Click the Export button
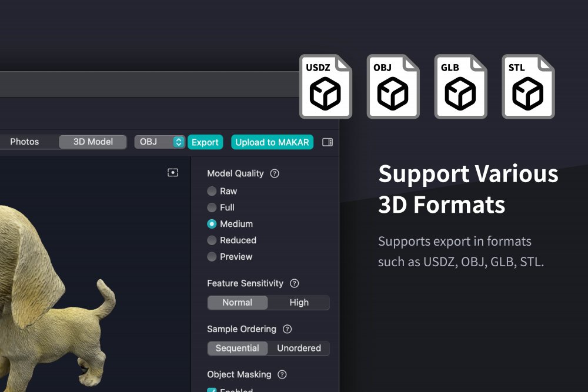Screen dimensions: 588x392 (205, 142)
